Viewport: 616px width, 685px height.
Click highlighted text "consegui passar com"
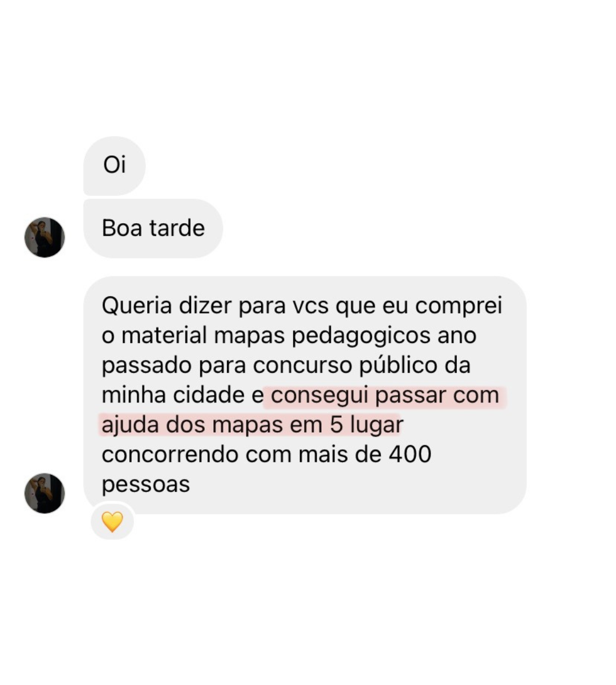tap(385, 395)
